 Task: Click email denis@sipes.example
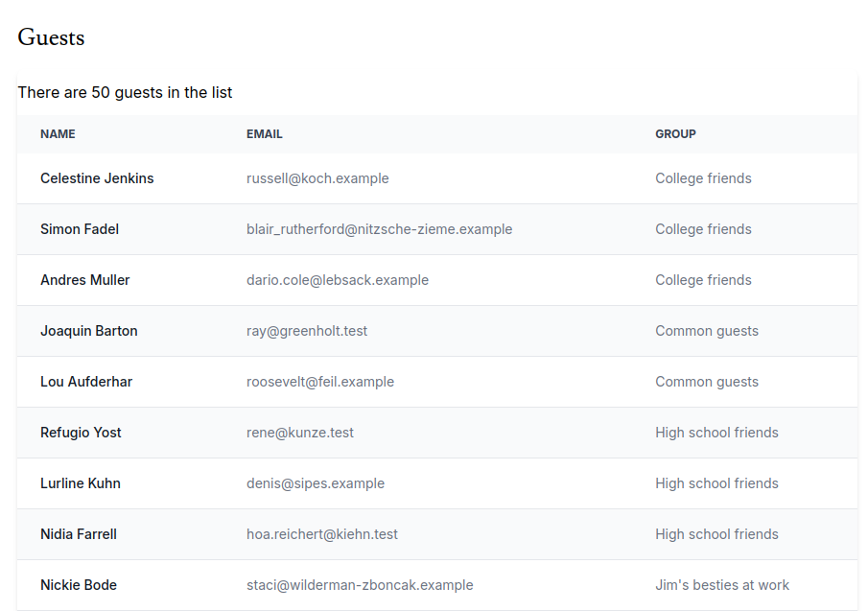click(x=316, y=483)
